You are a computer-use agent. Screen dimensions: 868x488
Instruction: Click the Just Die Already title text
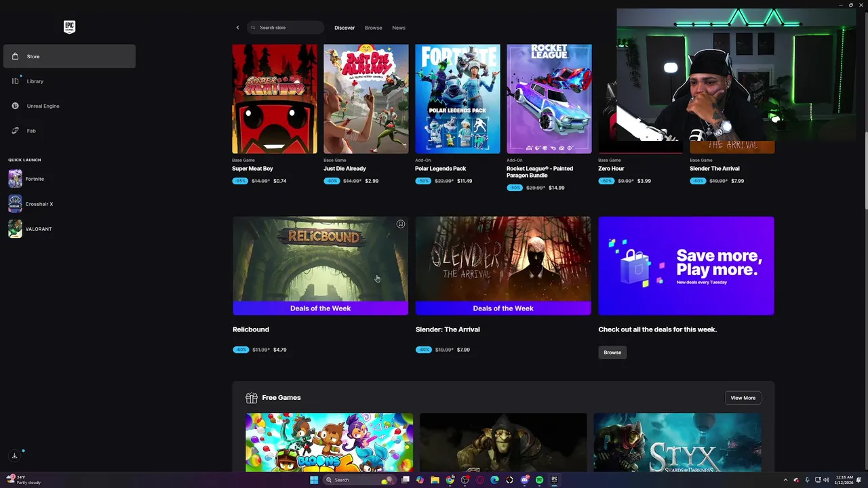(344, 169)
